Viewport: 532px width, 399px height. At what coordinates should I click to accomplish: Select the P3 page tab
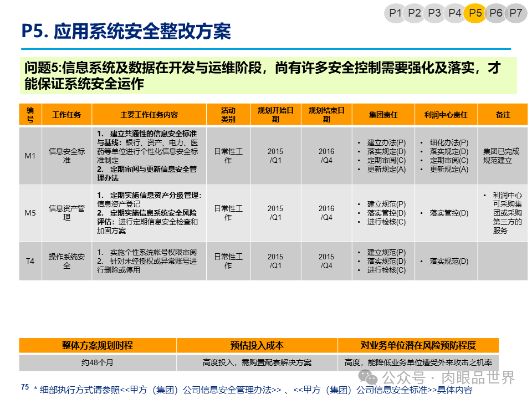point(434,13)
